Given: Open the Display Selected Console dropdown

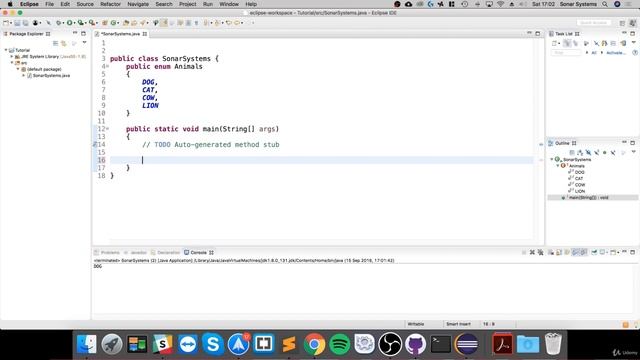Looking at the screenshot, I should tap(607, 253).
